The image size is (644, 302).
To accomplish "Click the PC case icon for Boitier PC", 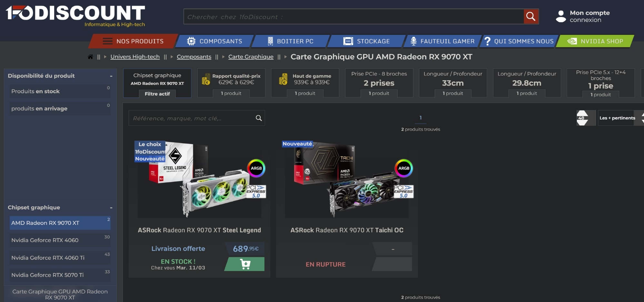I will (270, 41).
